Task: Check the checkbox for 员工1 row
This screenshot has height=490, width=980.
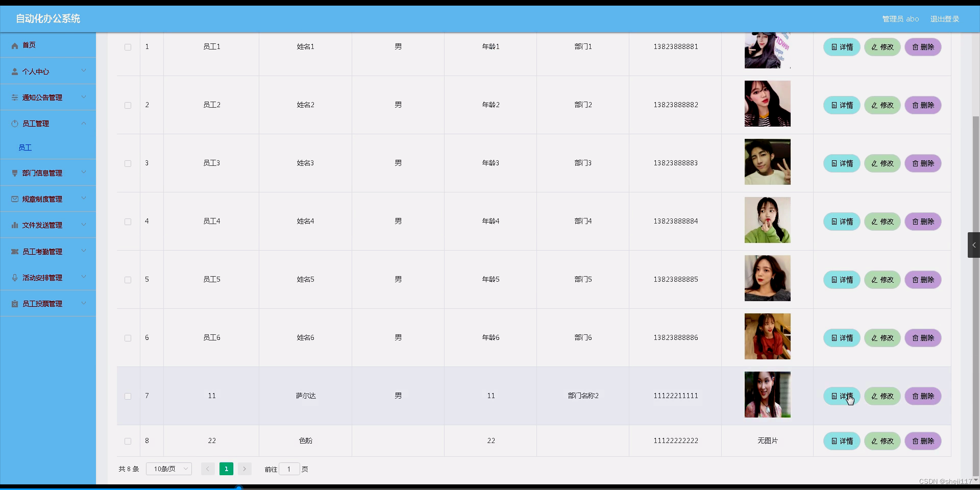Action: (128, 47)
